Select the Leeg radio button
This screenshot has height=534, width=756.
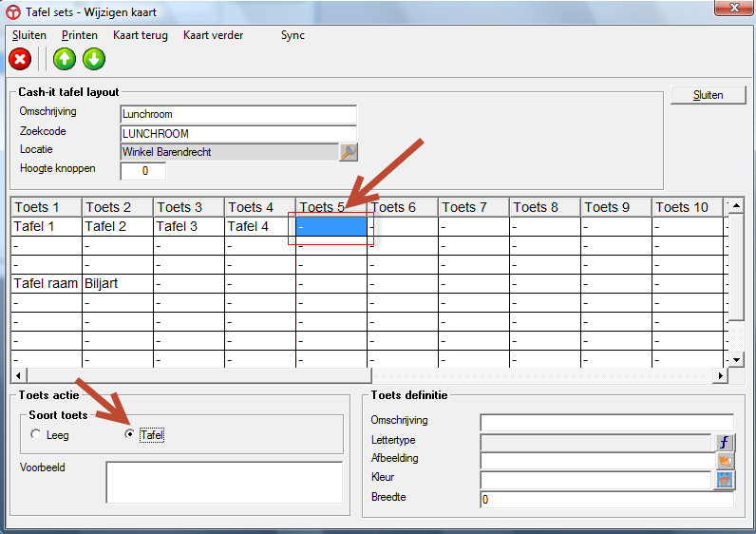36,434
